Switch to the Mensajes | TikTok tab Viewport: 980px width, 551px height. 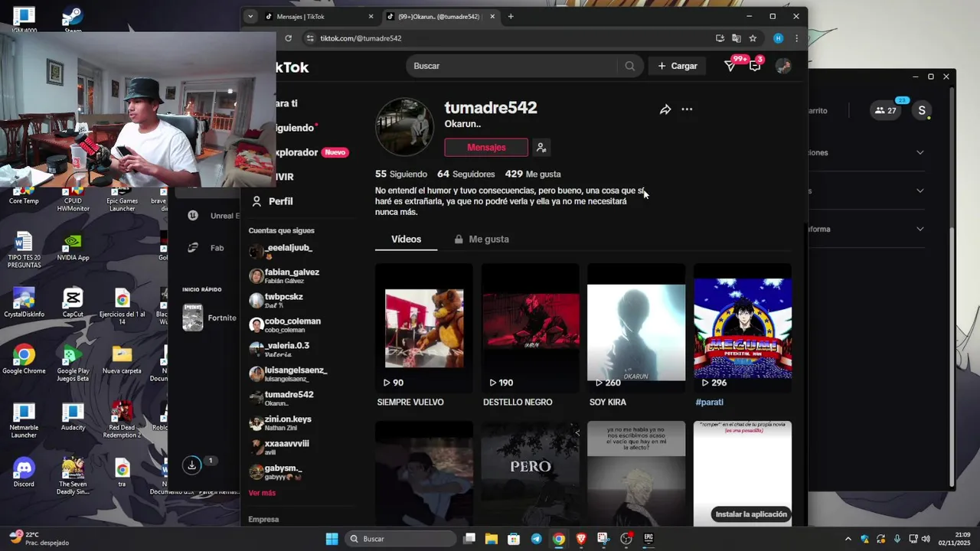319,16
